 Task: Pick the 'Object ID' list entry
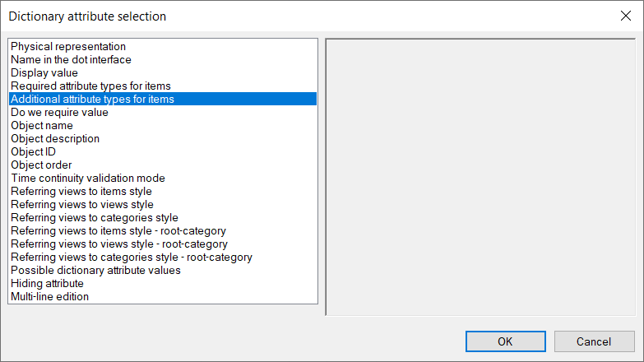coord(163,151)
